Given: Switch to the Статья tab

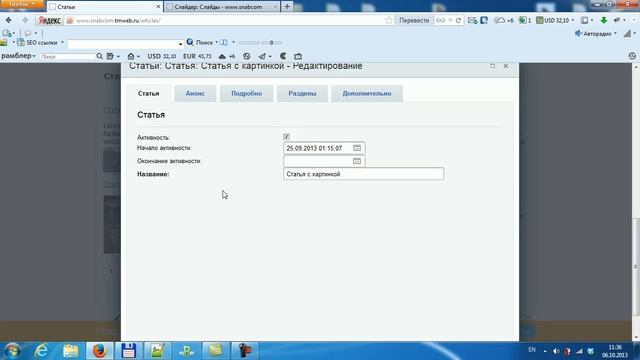Looking at the screenshot, I should pos(148,93).
